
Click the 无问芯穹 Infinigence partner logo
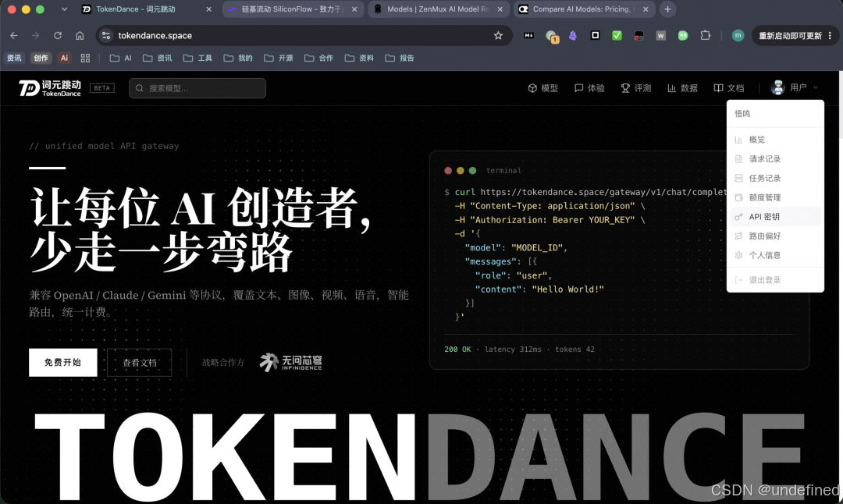click(x=291, y=363)
